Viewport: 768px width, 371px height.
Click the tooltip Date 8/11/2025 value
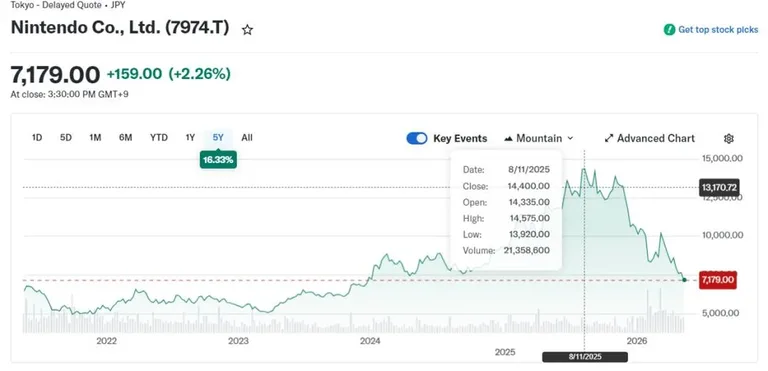tap(529, 170)
